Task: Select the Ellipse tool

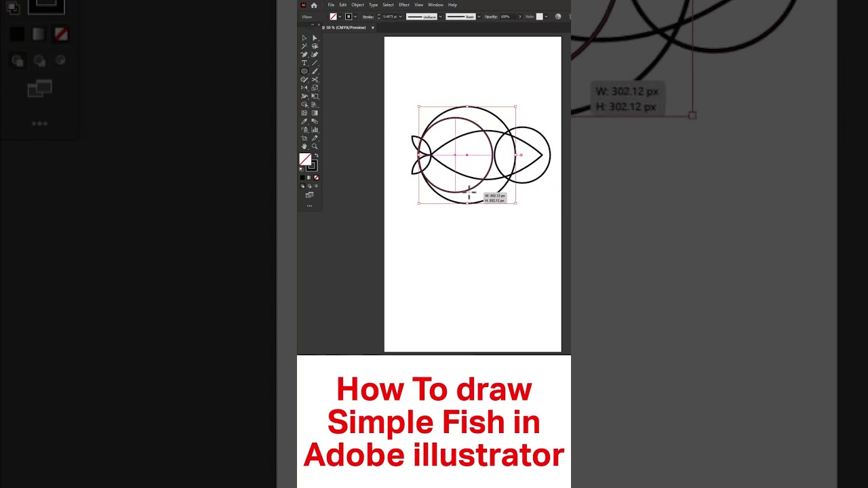Action: [304, 71]
